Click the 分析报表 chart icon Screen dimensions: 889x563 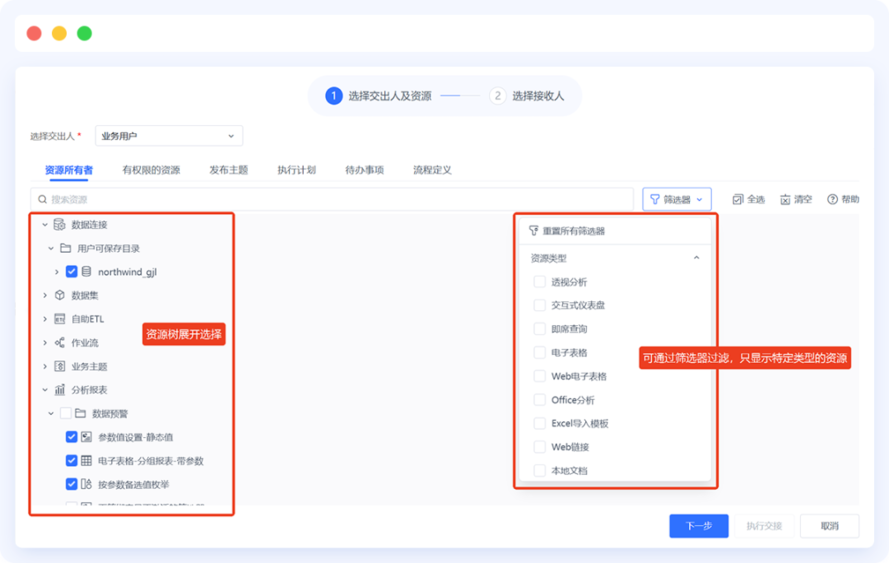pyautogui.click(x=60, y=390)
